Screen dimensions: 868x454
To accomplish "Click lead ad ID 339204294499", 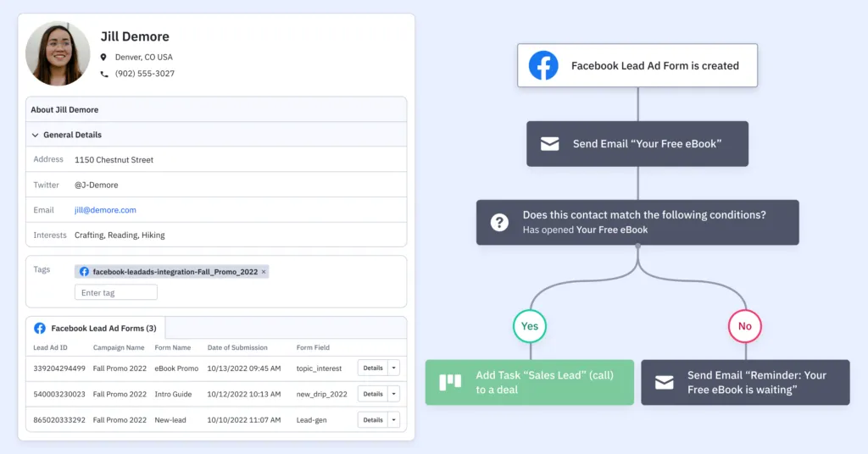I will (x=59, y=368).
